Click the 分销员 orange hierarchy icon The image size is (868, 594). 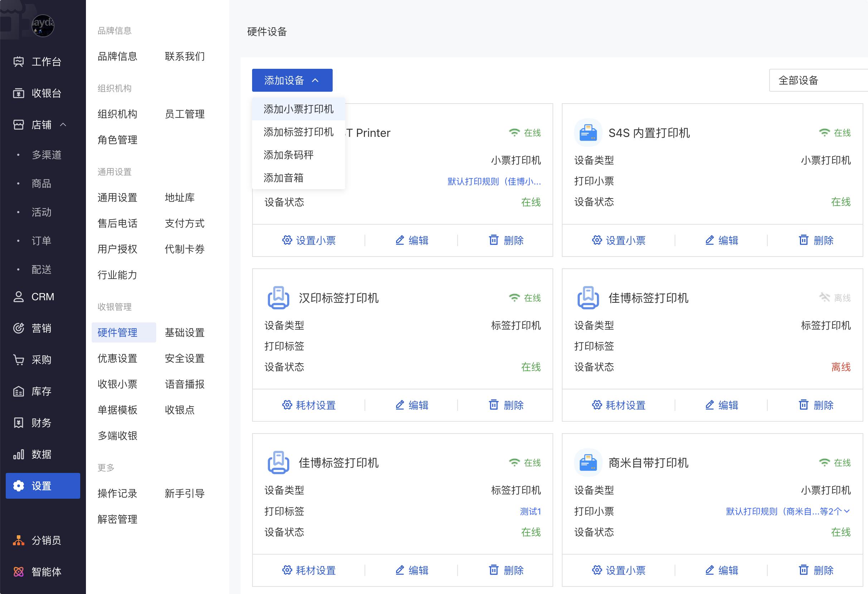[18, 540]
